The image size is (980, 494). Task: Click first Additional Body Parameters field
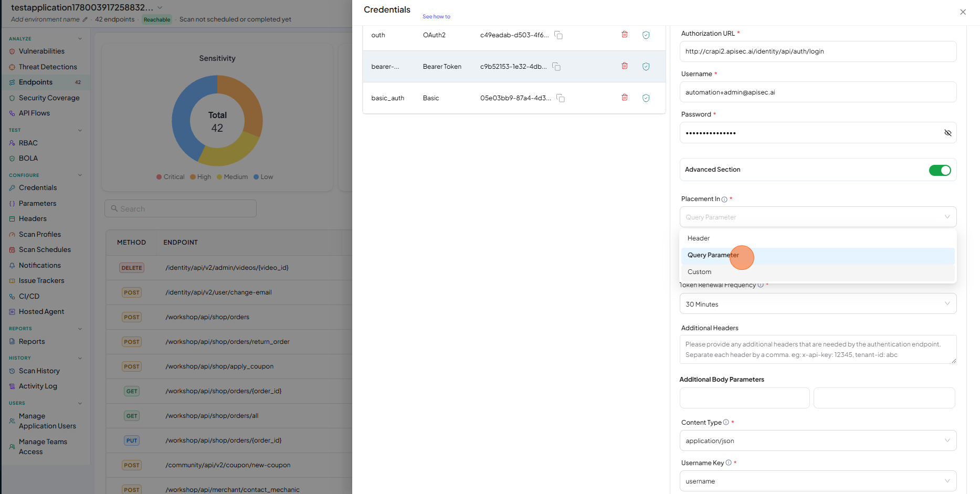click(x=744, y=398)
